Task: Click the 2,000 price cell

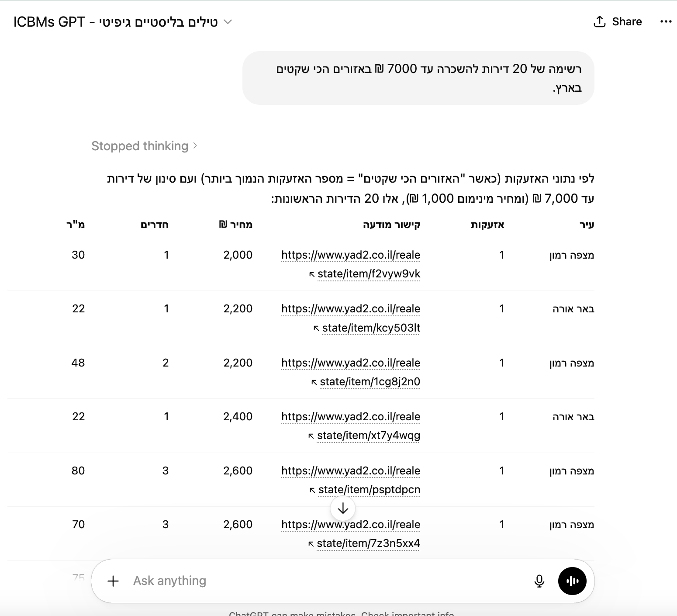Action: pyautogui.click(x=238, y=255)
